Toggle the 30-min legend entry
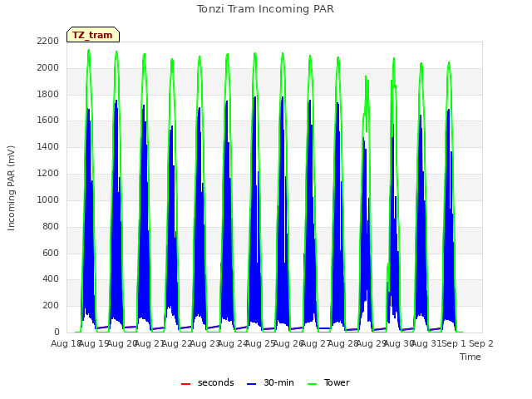The image size is (532, 399). click(x=270, y=383)
